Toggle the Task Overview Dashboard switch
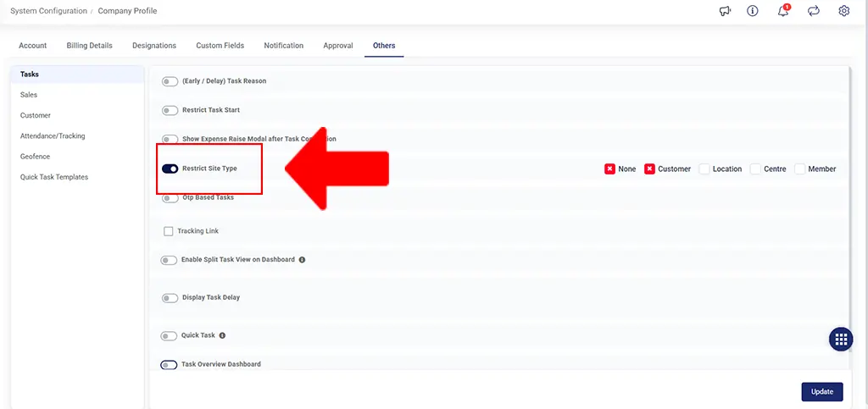 pos(169,365)
